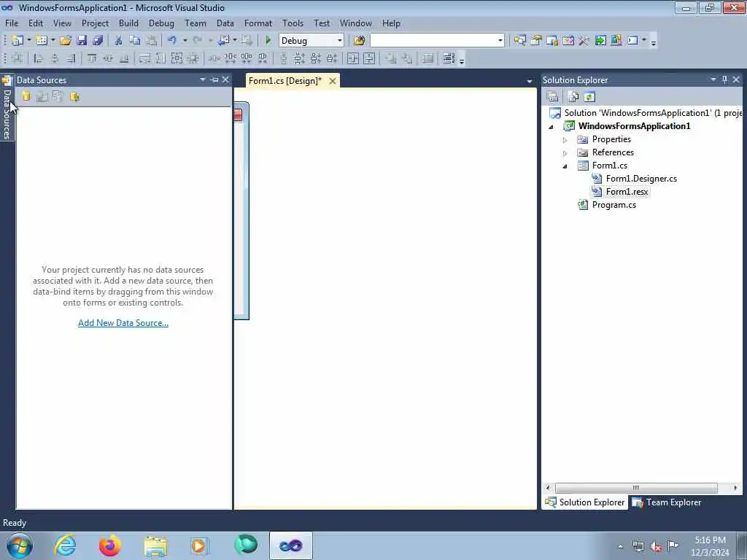Open the Properties Window toolbar icon
747x560 pixels.
pos(536,41)
